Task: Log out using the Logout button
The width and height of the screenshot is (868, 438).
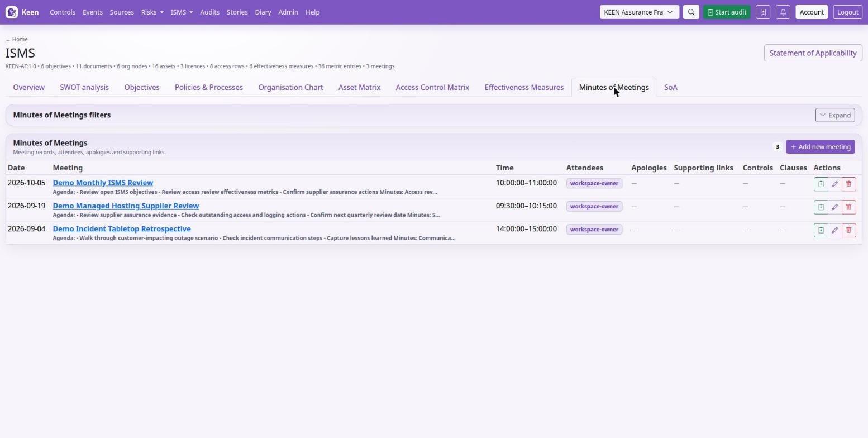Action: tap(848, 12)
